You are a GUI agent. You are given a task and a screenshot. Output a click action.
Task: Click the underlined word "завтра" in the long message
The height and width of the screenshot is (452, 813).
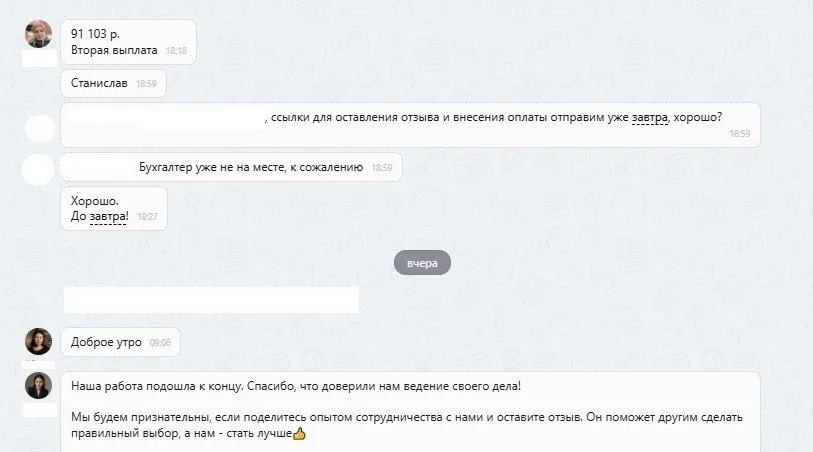click(650, 118)
